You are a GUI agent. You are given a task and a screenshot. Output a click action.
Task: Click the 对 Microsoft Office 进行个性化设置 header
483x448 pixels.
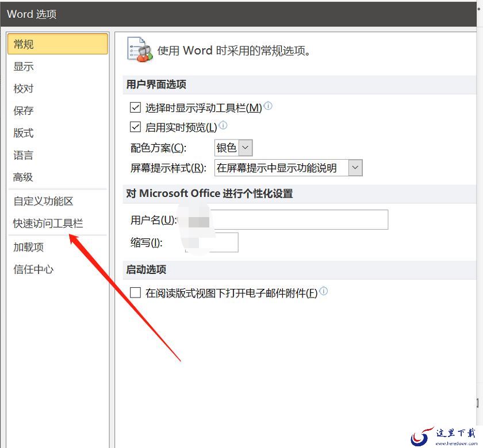(209, 194)
